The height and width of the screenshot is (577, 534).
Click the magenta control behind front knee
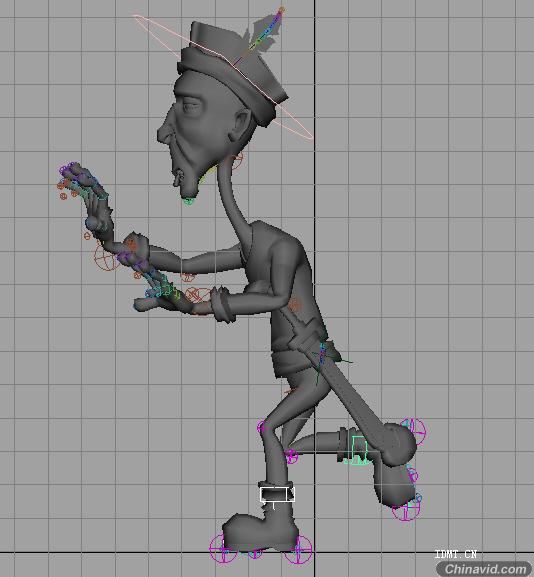tap(291, 456)
